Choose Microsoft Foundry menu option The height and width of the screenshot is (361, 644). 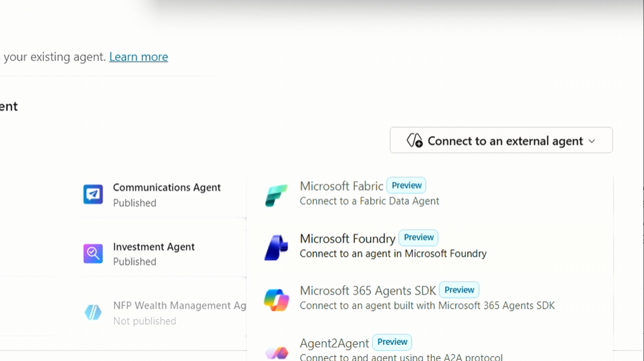(348, 239)
